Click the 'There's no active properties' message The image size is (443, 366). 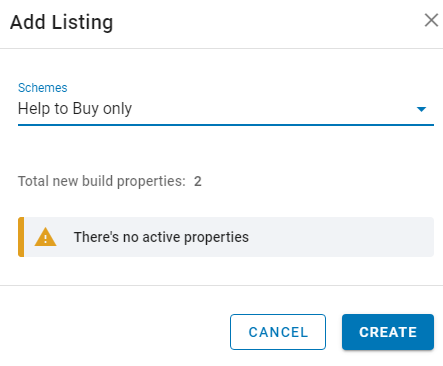click(161, 237)
